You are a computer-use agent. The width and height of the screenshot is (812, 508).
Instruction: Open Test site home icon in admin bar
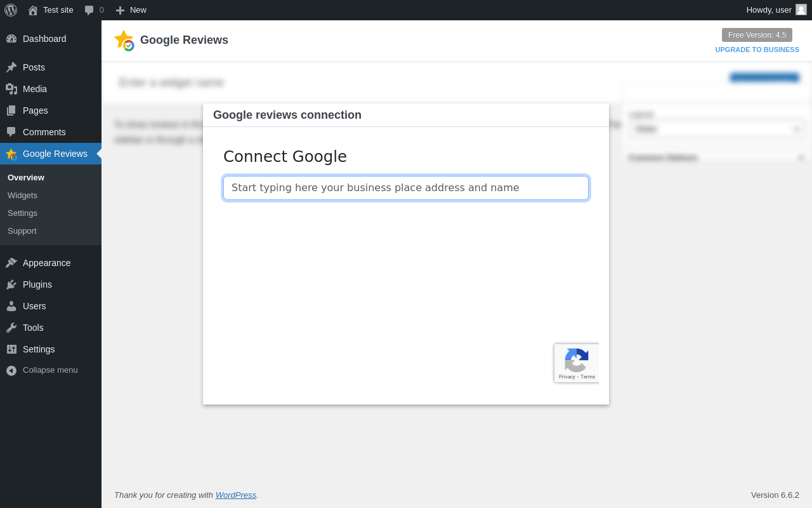click(33, 10)
